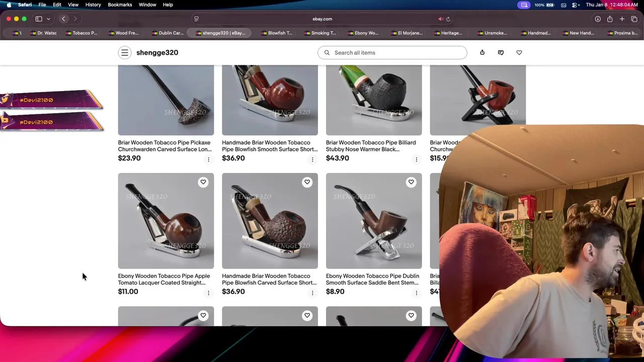Switch to the Wood Fre... tab
The image size is (644, 362).
coord(123,33)
